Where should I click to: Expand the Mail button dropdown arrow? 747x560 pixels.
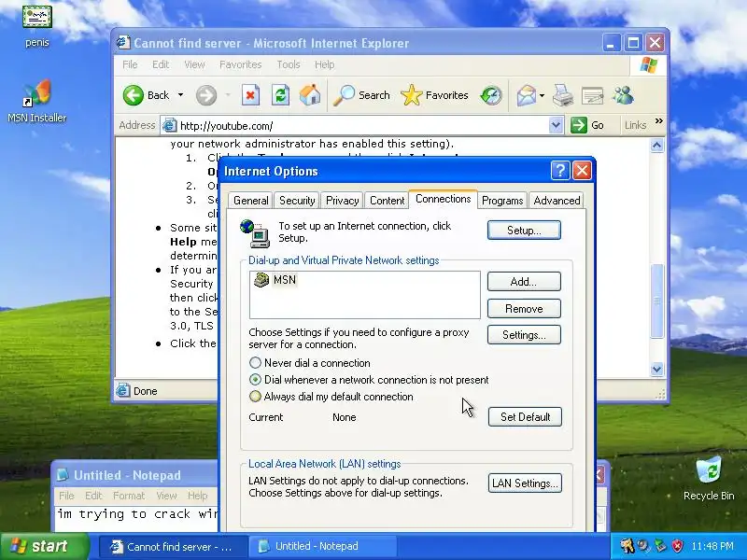click(x=543, y=96)
